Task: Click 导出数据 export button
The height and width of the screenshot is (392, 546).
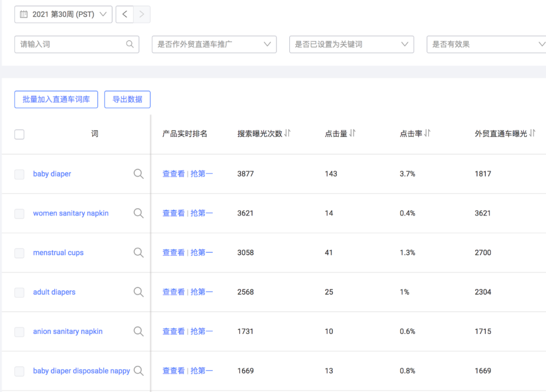Action: [x=127, y=100]
